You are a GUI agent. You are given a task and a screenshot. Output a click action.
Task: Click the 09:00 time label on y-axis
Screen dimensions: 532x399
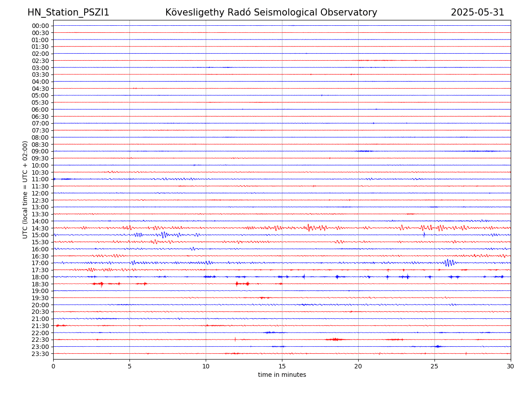[40, 152]
